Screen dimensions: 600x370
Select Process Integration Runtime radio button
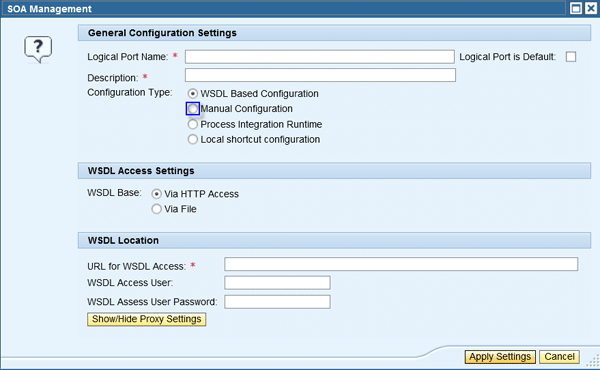tap(193, 124)
